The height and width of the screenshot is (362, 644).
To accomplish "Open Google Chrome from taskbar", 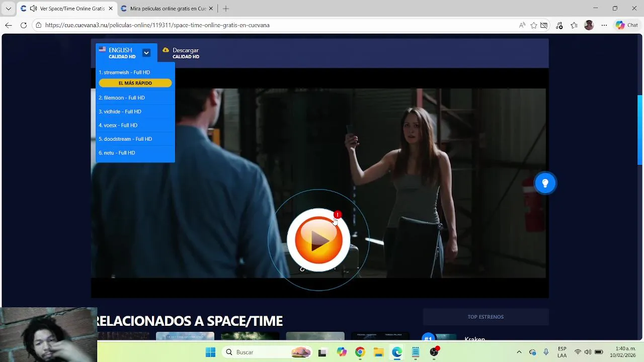I will 360,352.
